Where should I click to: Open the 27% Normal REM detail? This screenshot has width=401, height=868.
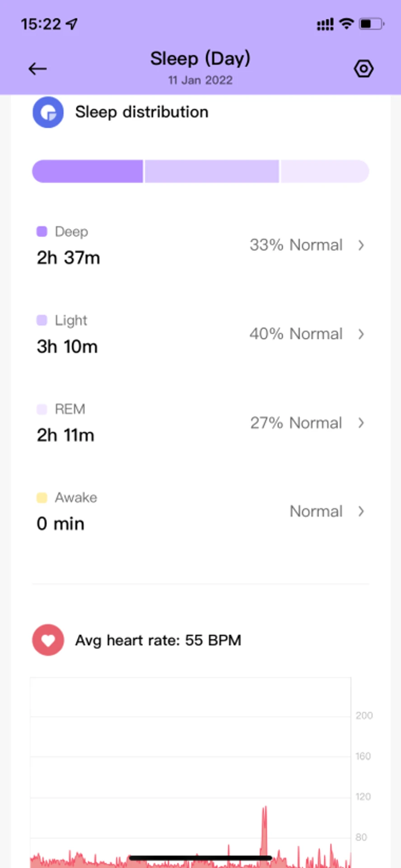[x=296, y=423]
